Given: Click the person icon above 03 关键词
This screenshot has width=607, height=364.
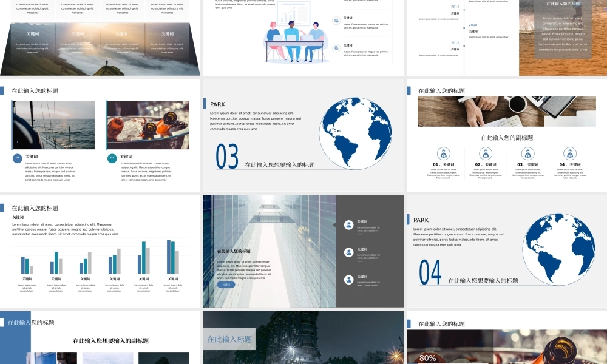Looking at the screenshot, I should (x=527, y=153).
